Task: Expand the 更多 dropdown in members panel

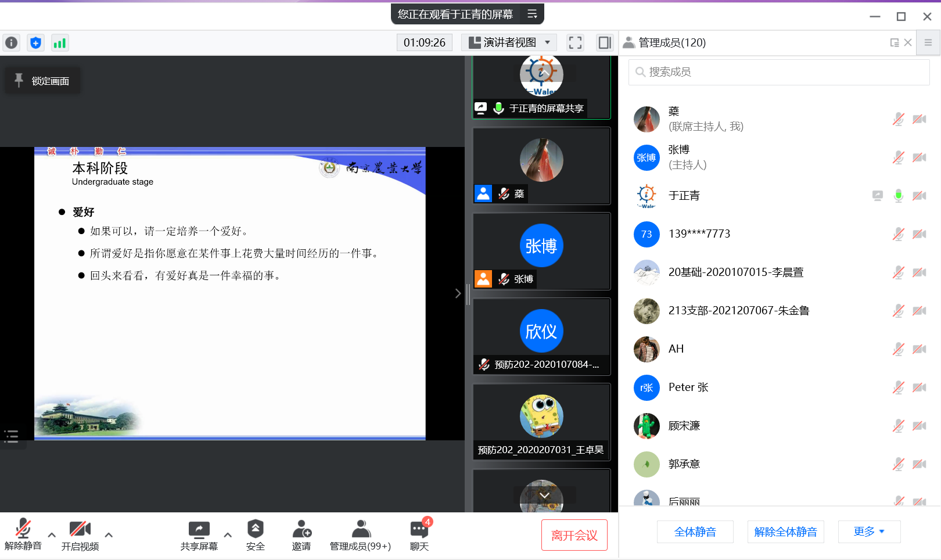Action: tap(869, 532)
